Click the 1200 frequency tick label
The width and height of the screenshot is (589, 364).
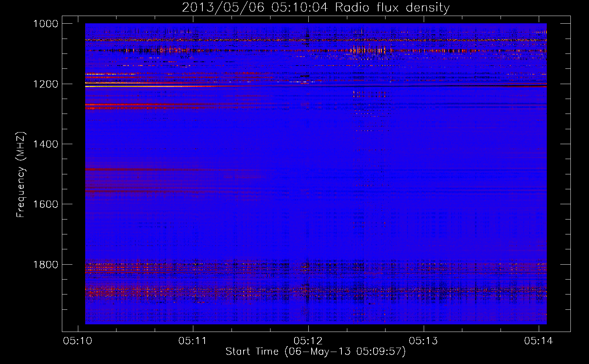point(46,84)
